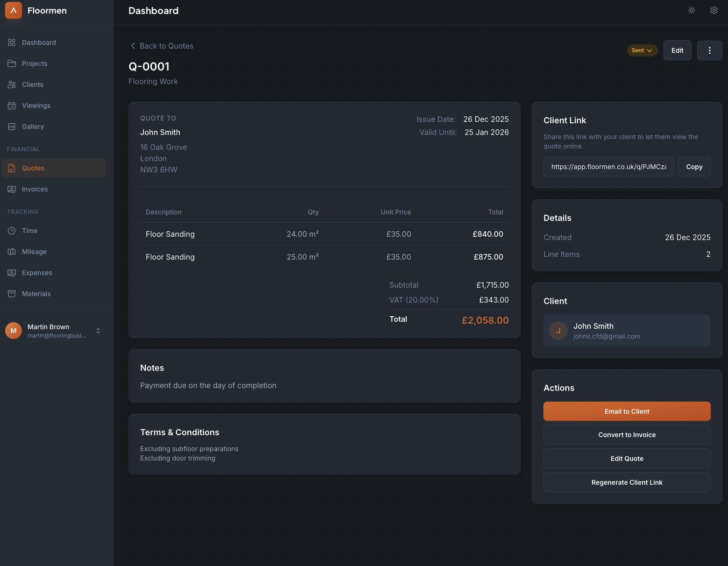Expand the Martin Brown account switcher
728x566 pixels.
pyautogui.click(x=98, y=331)
